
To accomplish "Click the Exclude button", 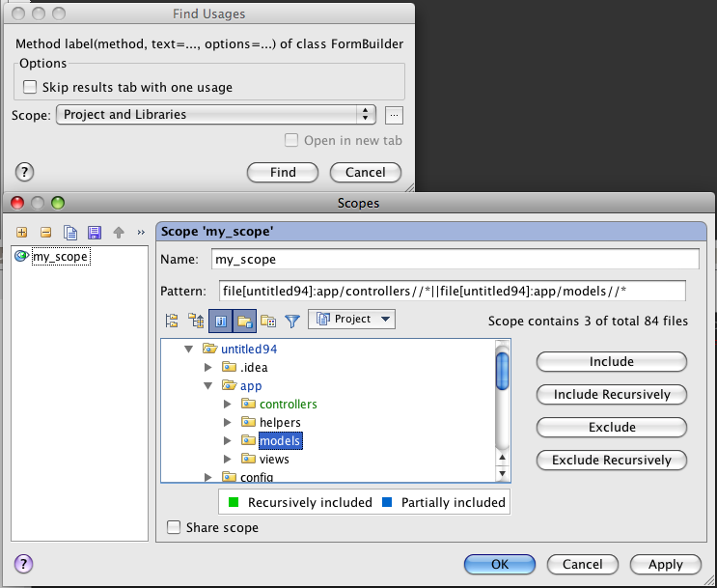I will tap(612, 428).
